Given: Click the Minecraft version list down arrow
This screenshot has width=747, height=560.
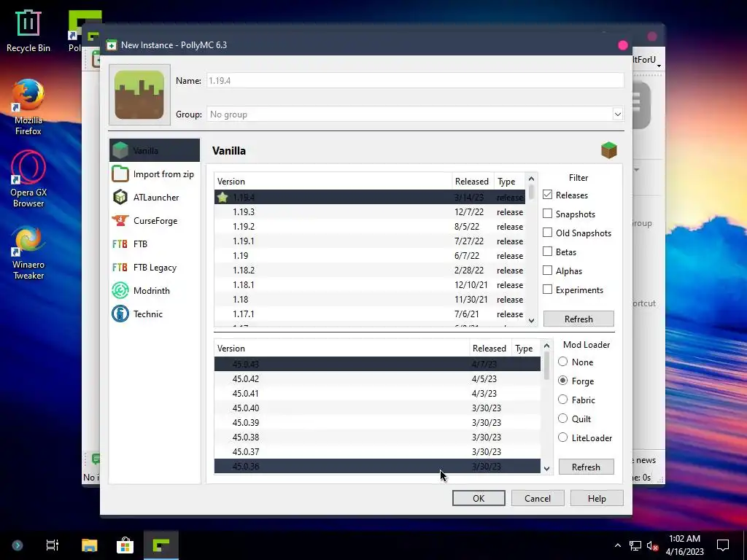Looking at the screenshot, I should click(x=531, y=321).
